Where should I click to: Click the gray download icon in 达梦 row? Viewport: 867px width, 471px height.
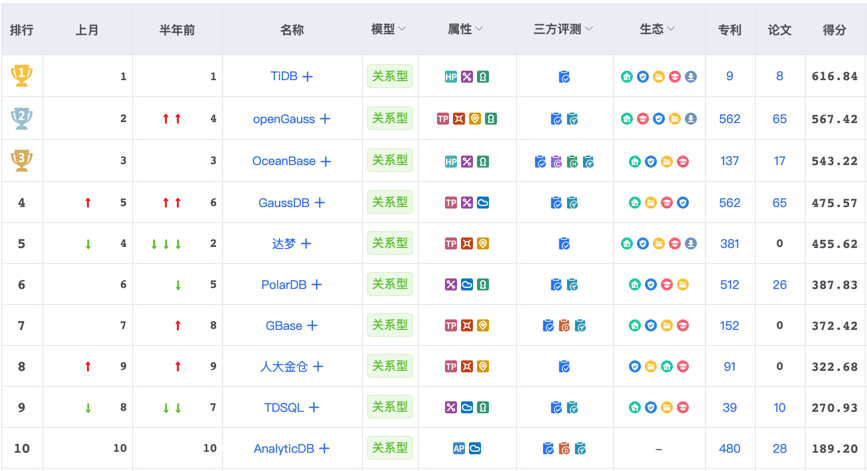pyautogui.click(x=691, y=244)
